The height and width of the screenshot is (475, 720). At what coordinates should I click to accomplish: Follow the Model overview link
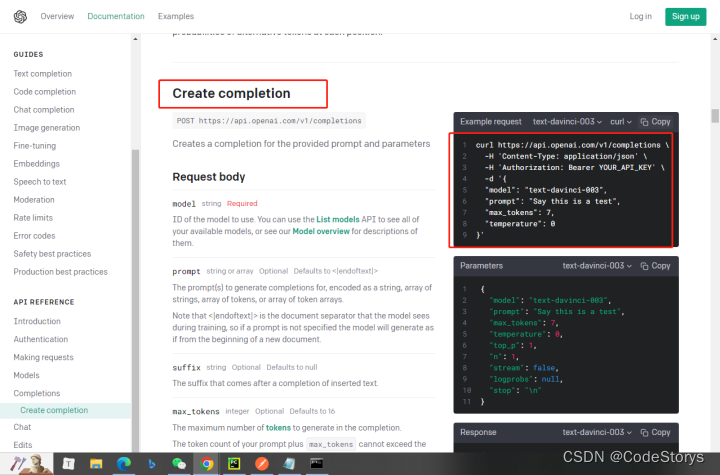(321, 231)
